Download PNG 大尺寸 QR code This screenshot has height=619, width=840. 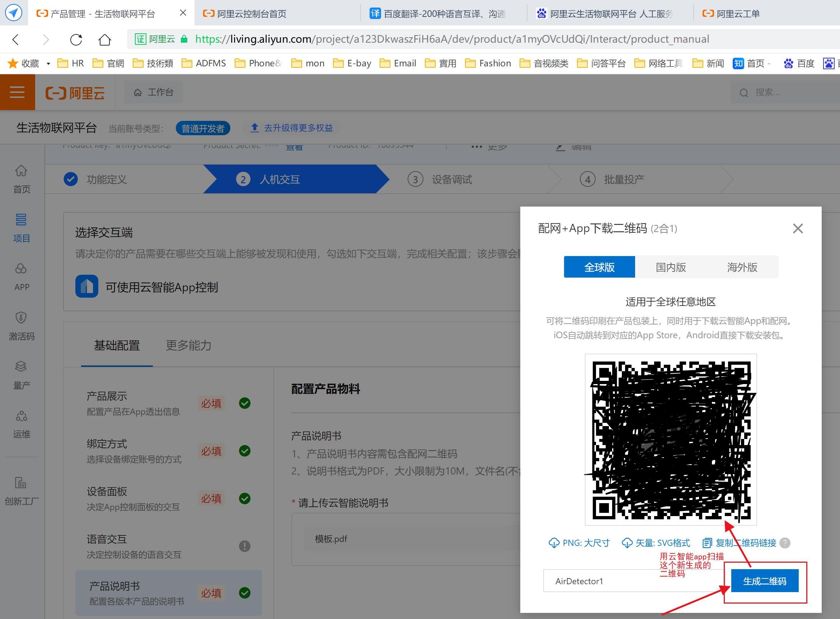[x=579, y=543]
